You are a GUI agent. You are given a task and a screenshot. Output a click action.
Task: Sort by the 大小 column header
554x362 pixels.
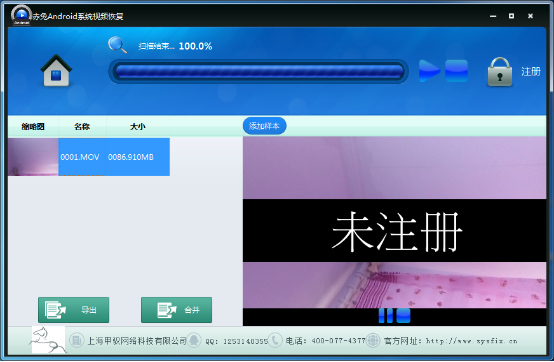[x=138, y=126]
